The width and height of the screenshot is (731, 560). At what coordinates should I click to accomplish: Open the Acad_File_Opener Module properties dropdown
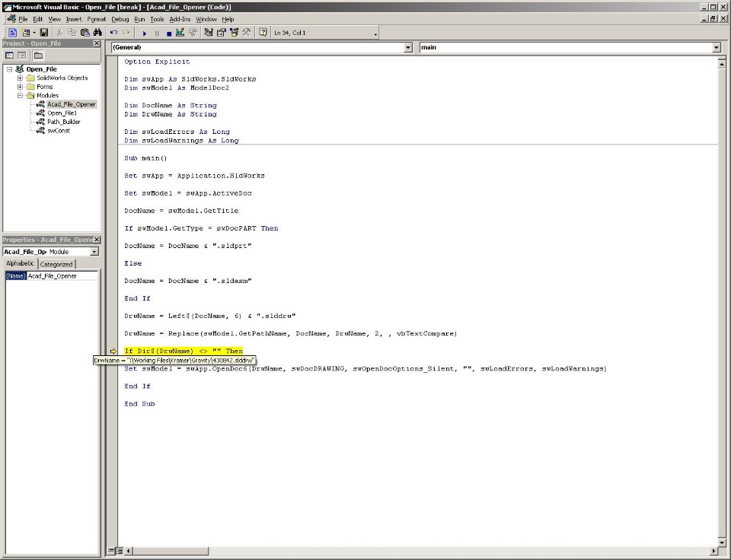94,252
